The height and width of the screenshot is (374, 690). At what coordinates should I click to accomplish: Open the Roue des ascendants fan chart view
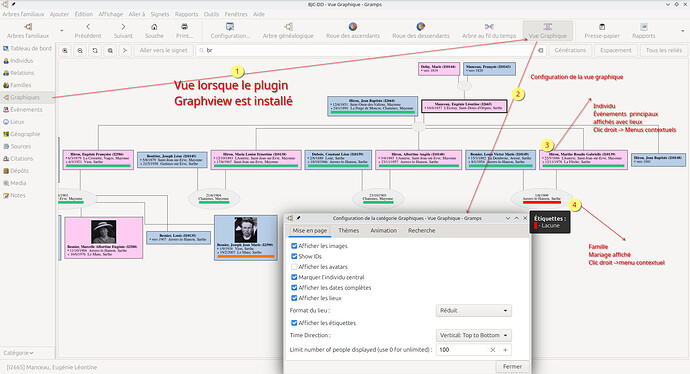(352, 30)
